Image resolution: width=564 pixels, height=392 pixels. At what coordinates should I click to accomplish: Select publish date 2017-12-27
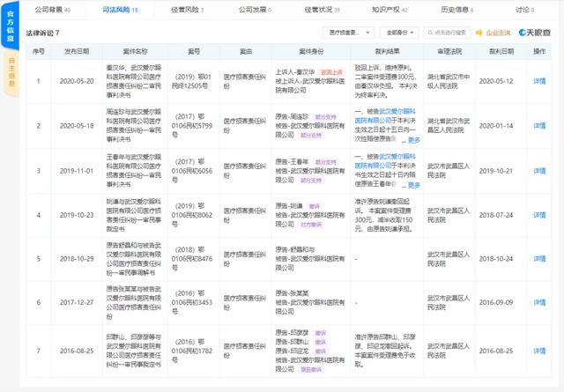77,302
